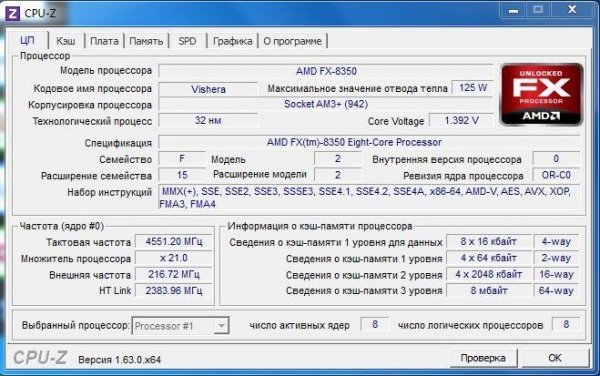Click the OR-C0 revision value
This screenshot has height=376, width=600.
click(556, 175)
